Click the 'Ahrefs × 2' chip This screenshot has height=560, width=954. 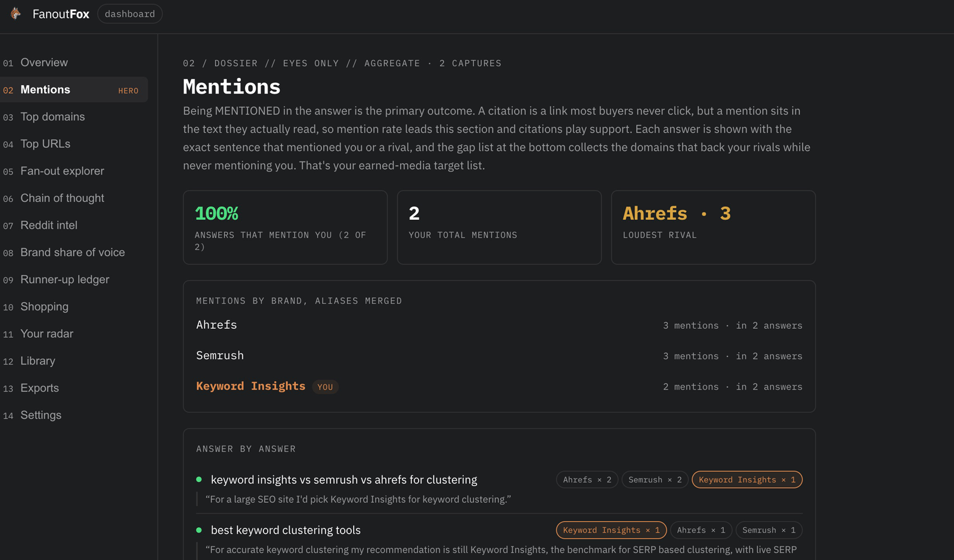coord(587,480)
